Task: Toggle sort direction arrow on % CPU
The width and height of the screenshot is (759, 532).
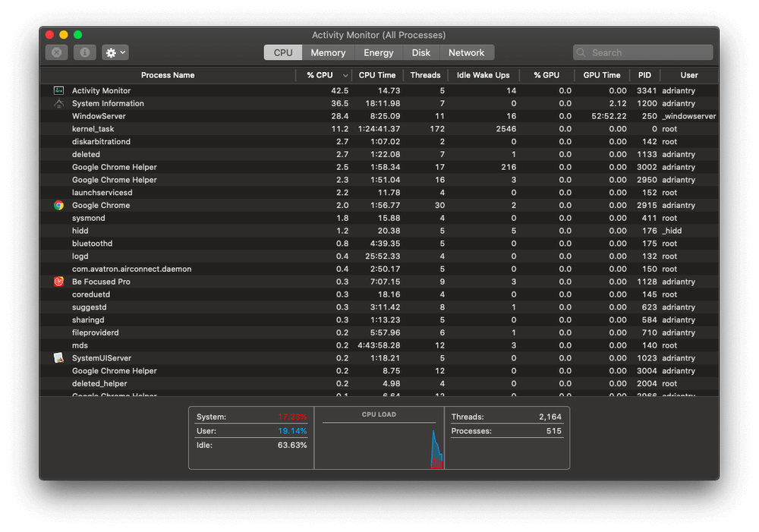Action: tap(345, 76)
